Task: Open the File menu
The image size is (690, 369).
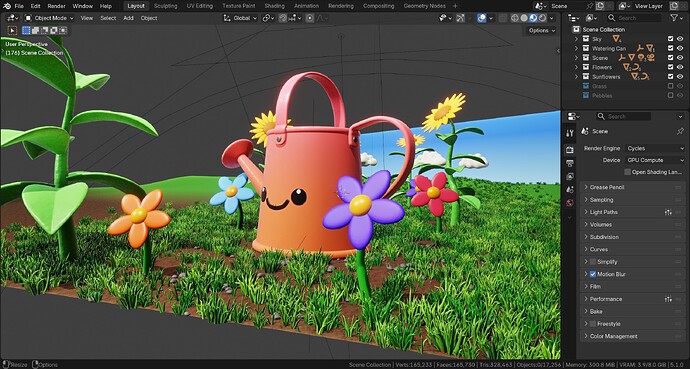Action: pyautogui.click(x=19, y=6)
